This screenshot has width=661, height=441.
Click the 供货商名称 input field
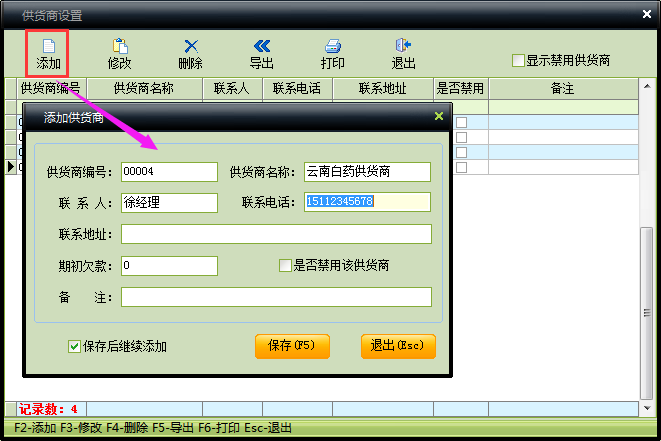tap(367, 172)
